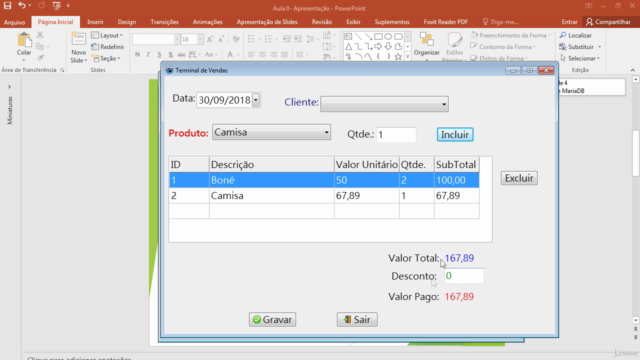Click the Align Left paragraph icon

click(251, 55)
